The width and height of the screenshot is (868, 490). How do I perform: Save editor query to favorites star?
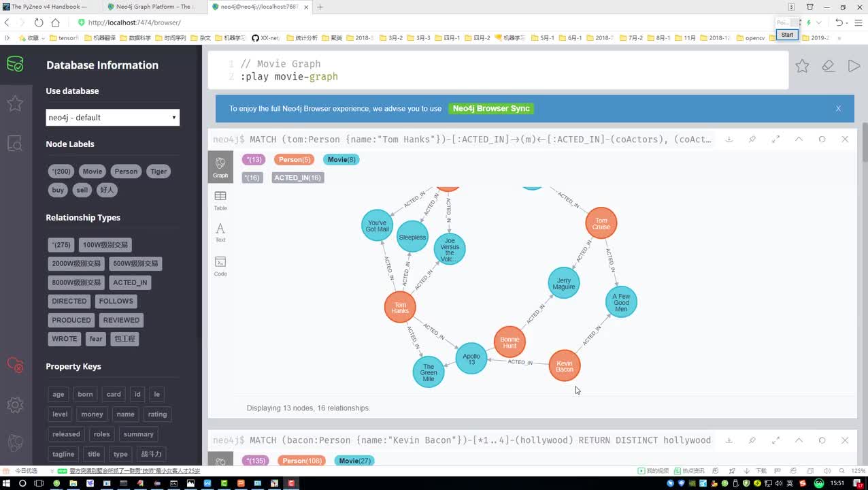802,66
